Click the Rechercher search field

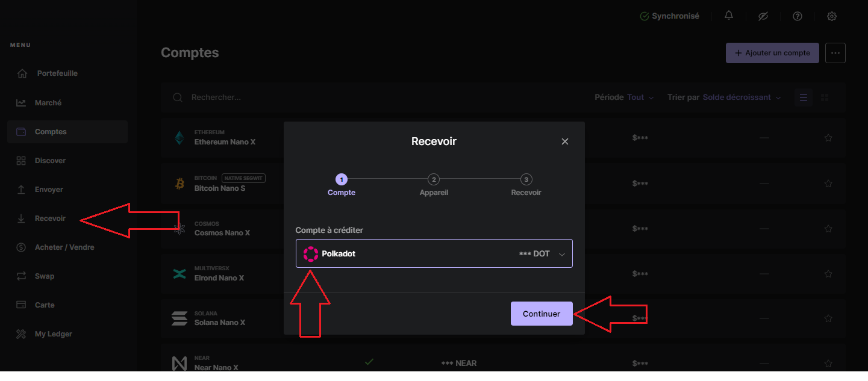tap(301, 98)
